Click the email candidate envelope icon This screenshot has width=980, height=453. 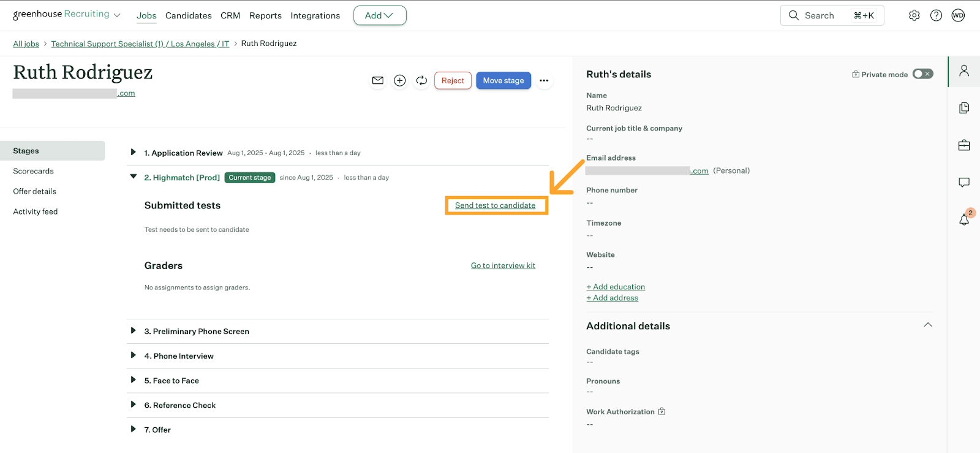378,80
